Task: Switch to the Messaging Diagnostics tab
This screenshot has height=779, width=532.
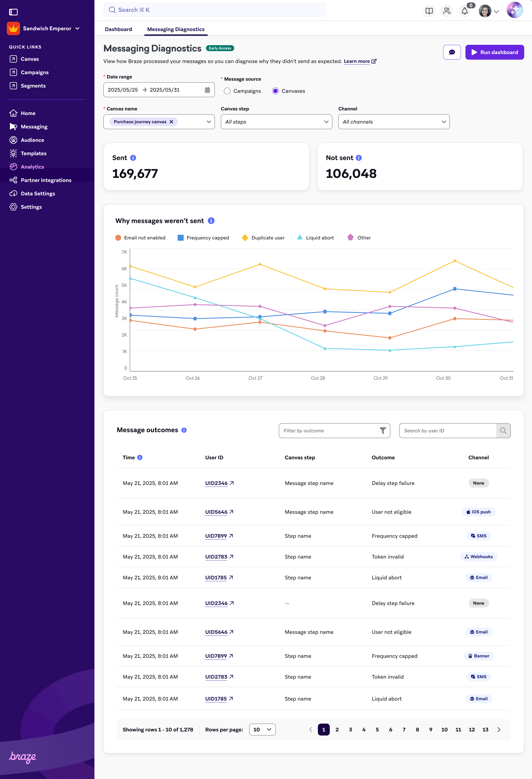Action: pyautogui.click(x=176, y=29)
